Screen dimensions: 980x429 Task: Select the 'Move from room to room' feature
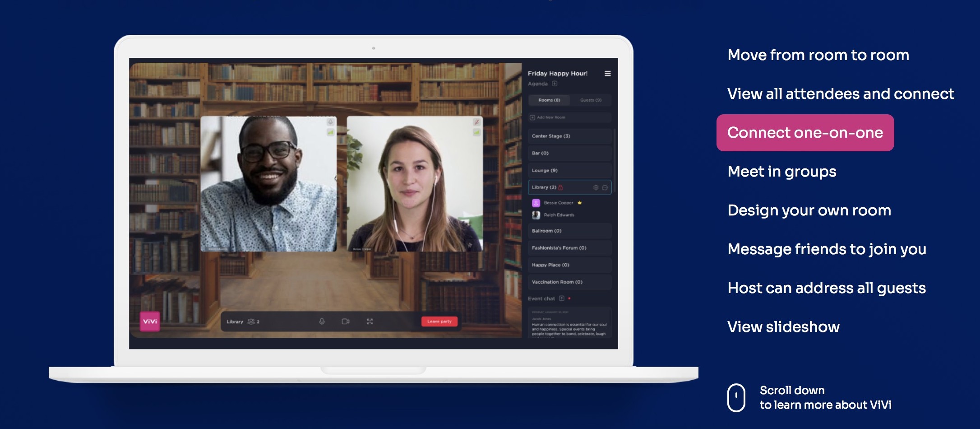[x=818, y=55]
